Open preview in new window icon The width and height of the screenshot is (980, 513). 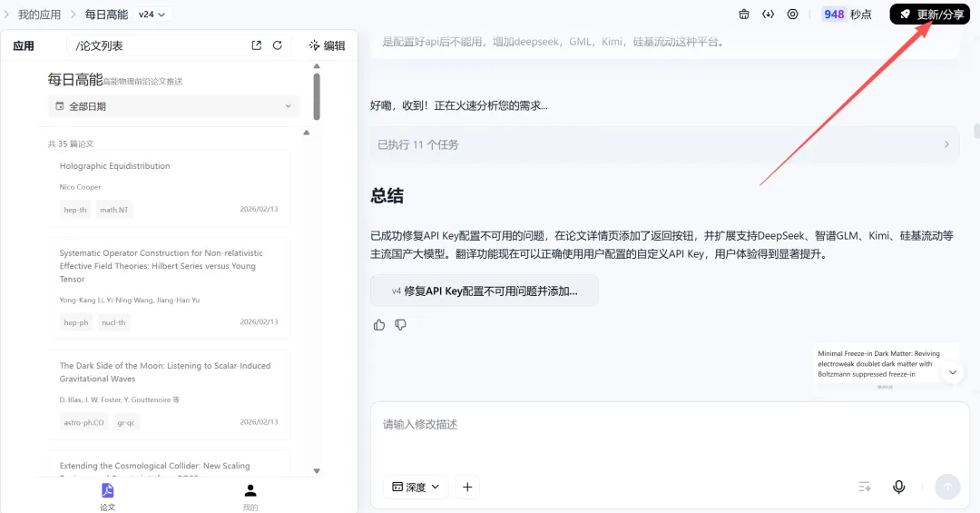(256, 45)
